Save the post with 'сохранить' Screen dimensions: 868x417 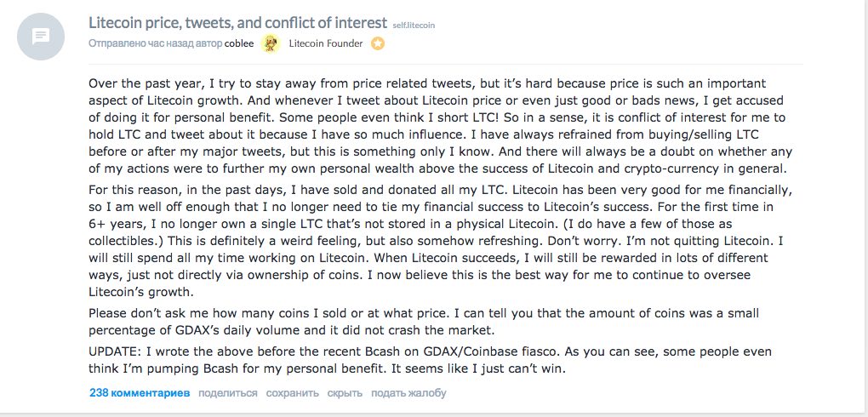coord(292,393)
